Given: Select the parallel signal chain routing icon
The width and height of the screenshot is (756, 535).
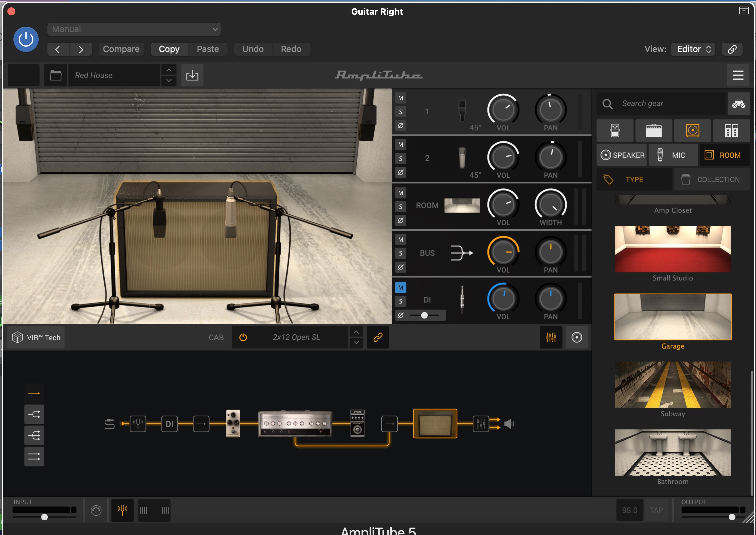Looking at the screenshot, I should tap(34, 457).
